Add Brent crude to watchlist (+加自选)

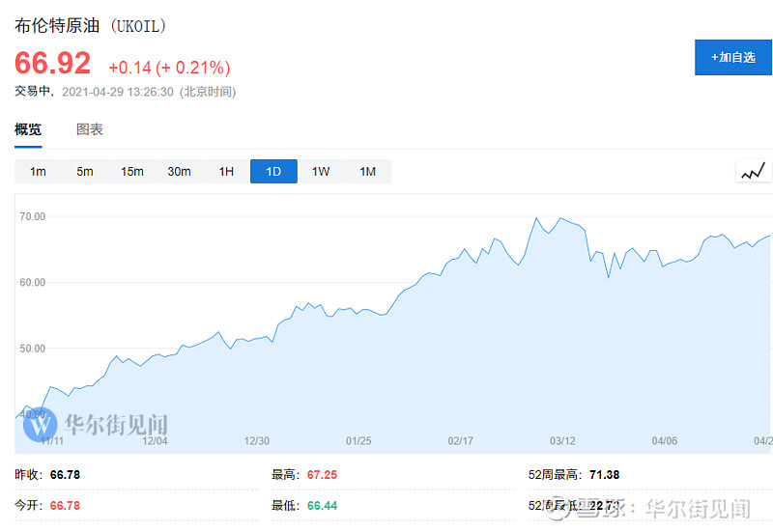coord(733,57)
